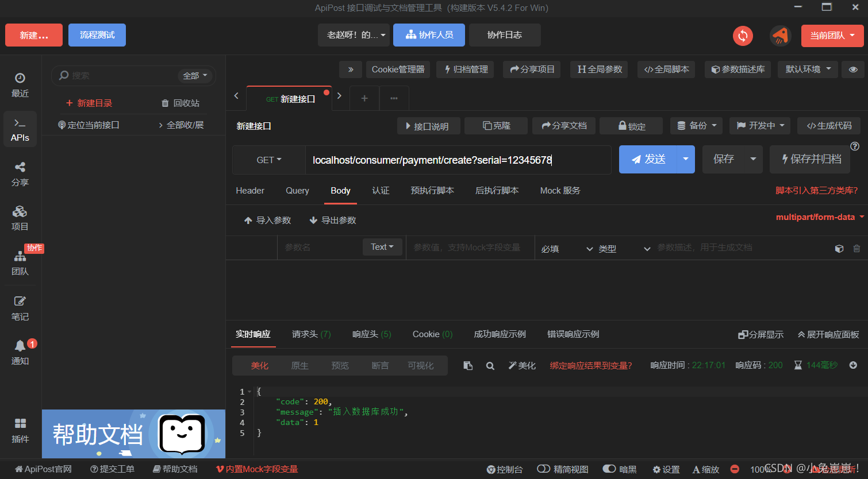Click the help question mark icon

tap(855, 146)
